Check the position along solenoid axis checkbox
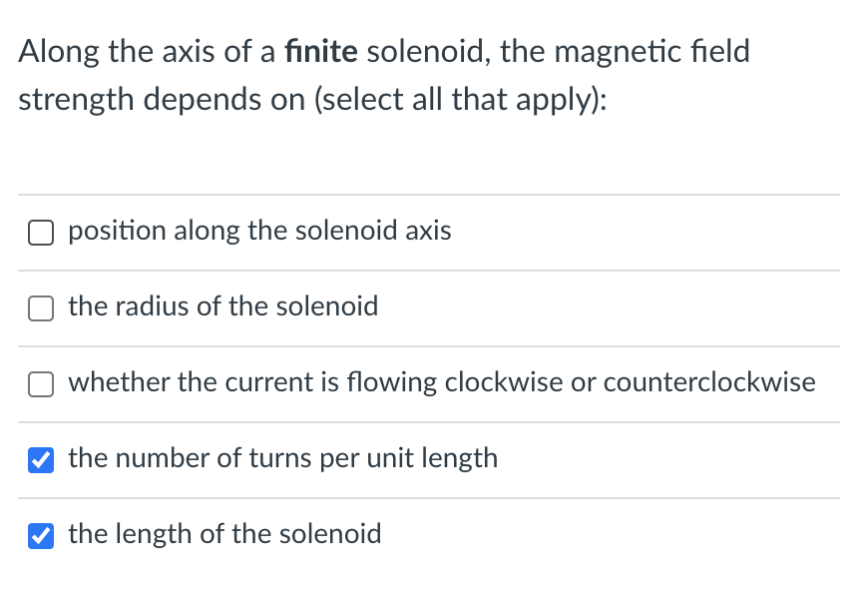868x597 pixels. point(41,233)
